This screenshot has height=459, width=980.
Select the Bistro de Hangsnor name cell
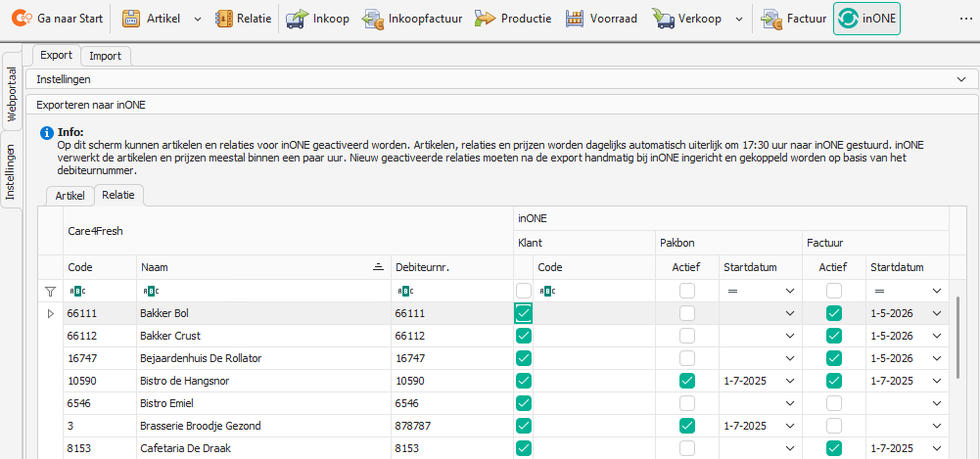point(263,381)
